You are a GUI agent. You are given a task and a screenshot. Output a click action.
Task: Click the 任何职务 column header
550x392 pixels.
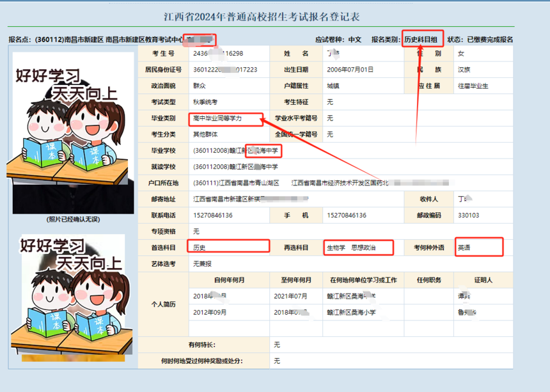(429, 280)
